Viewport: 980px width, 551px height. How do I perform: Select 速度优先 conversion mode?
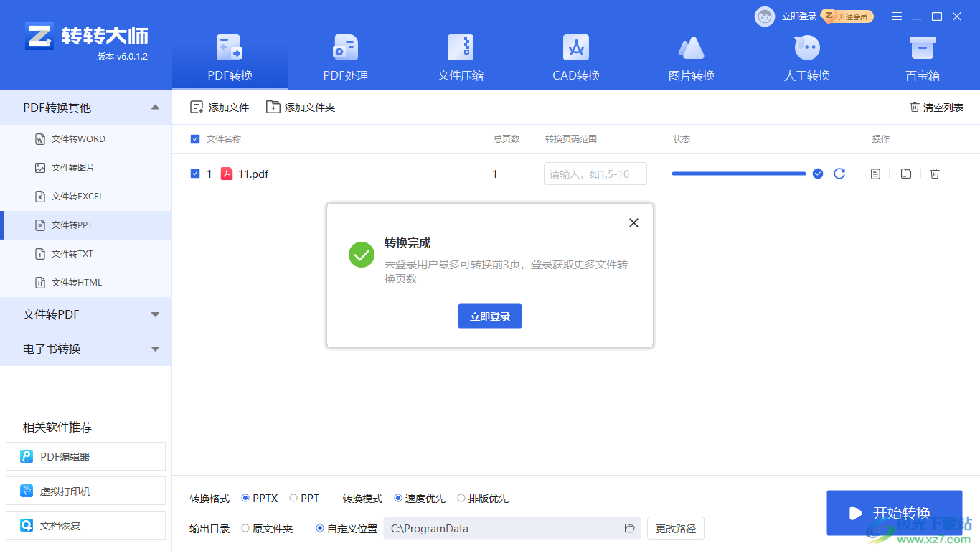pos(420,498)
